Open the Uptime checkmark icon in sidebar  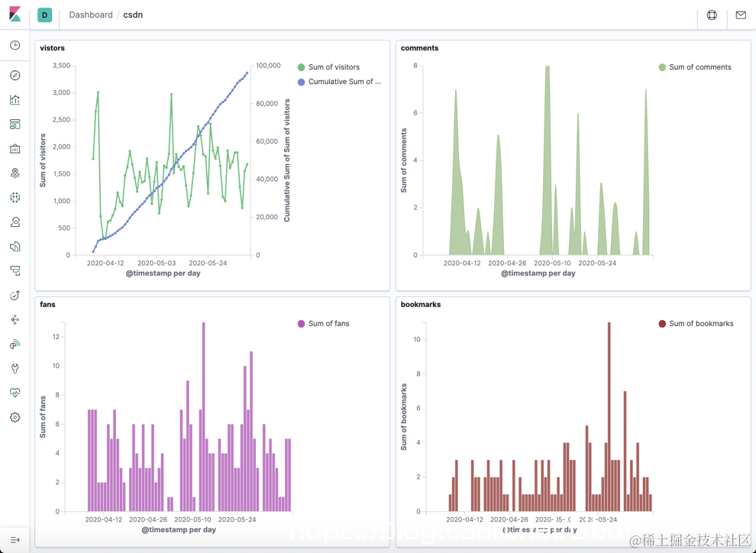tap(15, 295)
